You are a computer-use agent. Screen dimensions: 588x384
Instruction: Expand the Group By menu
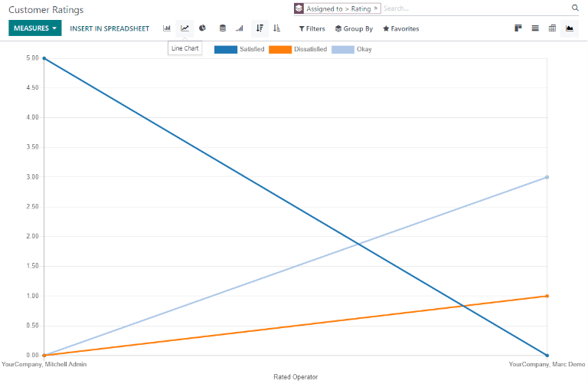(x=354, y=28)
